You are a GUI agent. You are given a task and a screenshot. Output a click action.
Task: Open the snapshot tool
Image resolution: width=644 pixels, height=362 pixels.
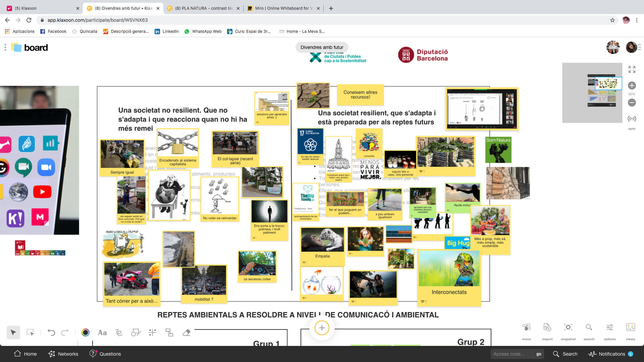coord(568,327)
